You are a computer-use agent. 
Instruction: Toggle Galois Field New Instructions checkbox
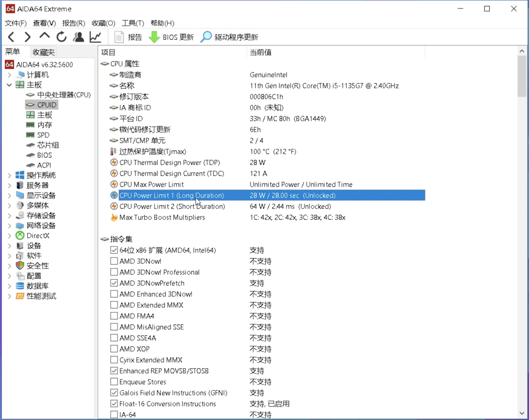pos(114,392)
